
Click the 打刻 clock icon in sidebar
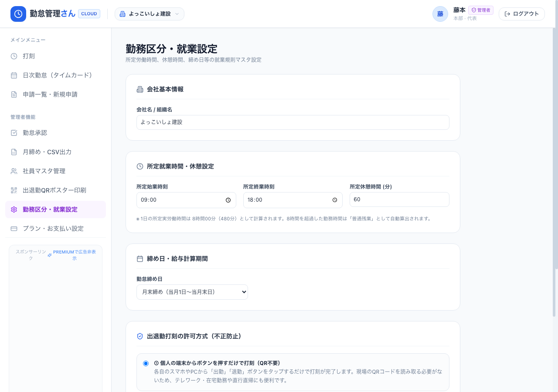click(x=14, y=56)
